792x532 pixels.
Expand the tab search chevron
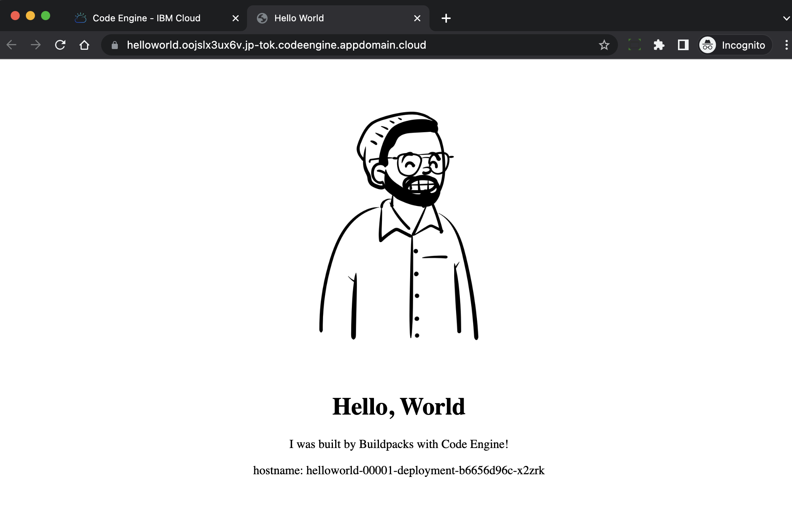point(786,18)
